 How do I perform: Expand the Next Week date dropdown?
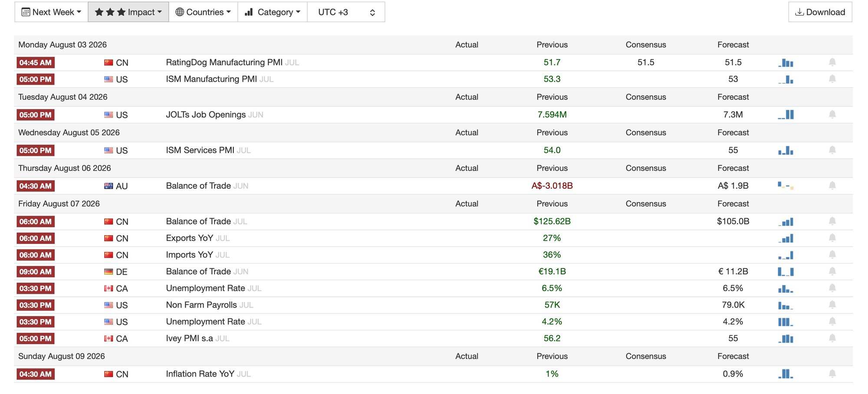(51, 12)
